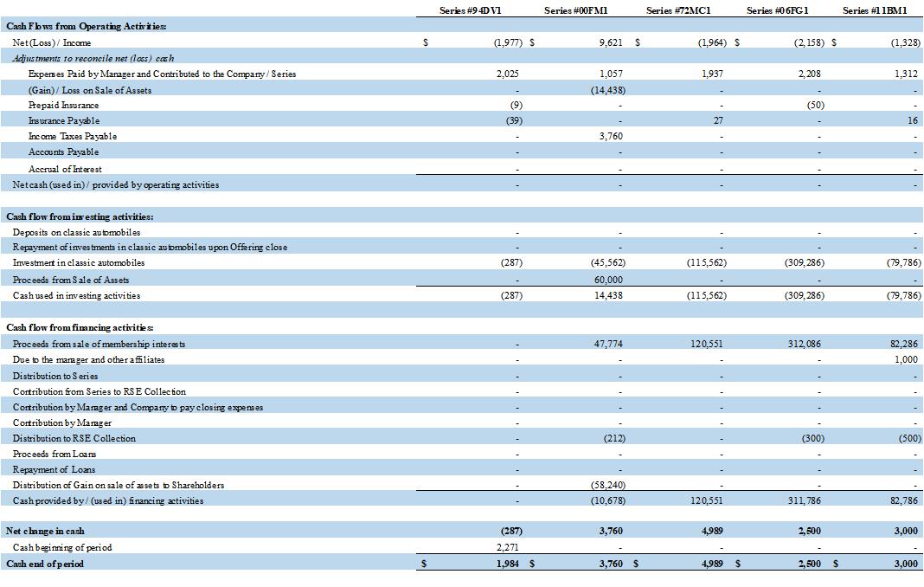Image resolution: width=924 pixels, height=587 pixels.
Task: Select the Series #00FM1 column header
Action: coord(575,10)
